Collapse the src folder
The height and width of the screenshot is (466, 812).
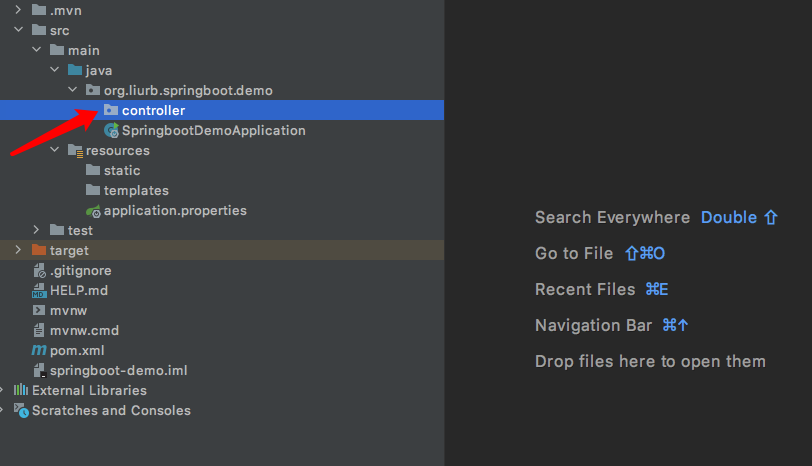click(19, 30)
